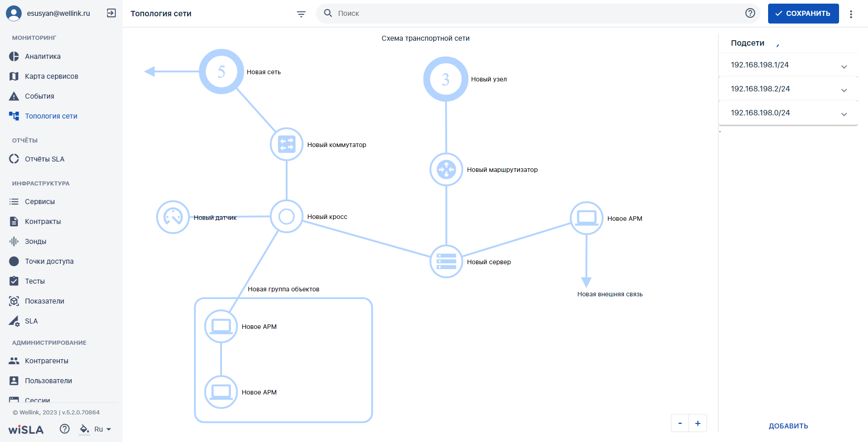Select the Новый кросс node circle

[x=287, y=217]
